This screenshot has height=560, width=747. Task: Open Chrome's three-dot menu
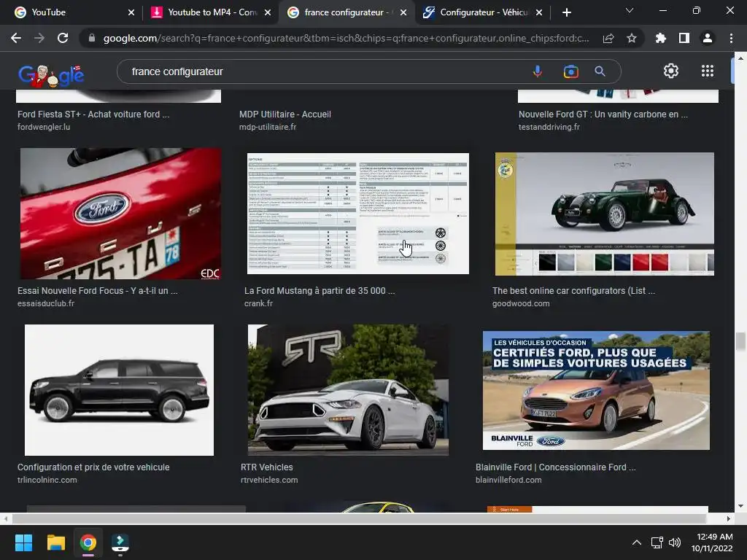(731, 38)
